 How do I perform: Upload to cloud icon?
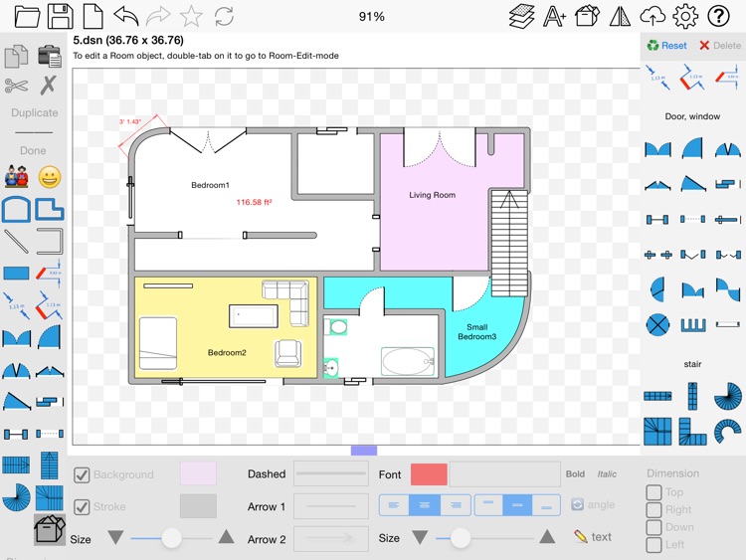click(653, 17)
